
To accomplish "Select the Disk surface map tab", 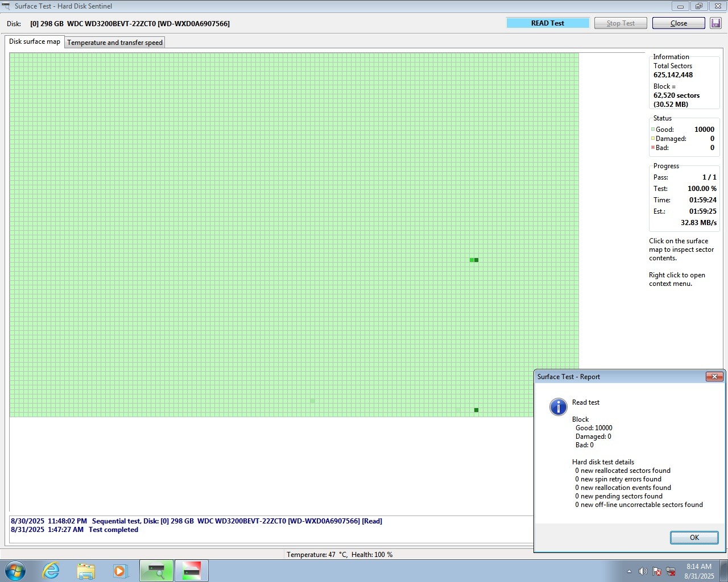I will [35, 41].
